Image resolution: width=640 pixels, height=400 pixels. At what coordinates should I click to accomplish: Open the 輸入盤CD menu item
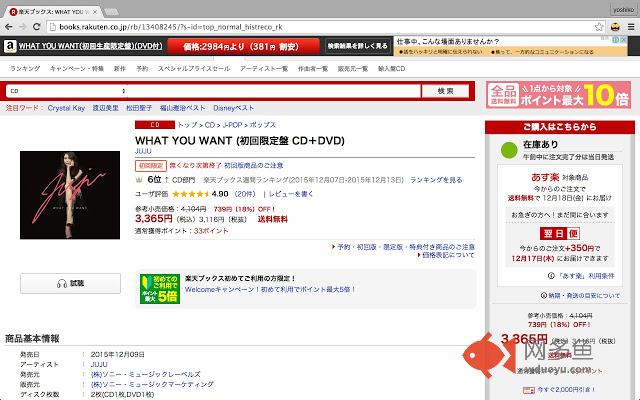pyautogui.click(x=391, y=69)
